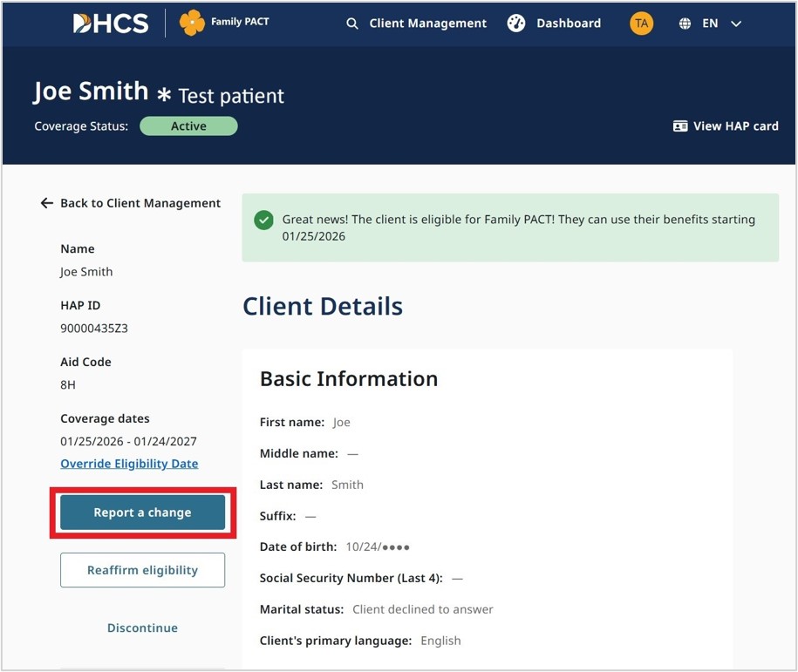This screenshot has width=798, height=672.
Task: Click the DHCS logo
Action: point(111,24)
